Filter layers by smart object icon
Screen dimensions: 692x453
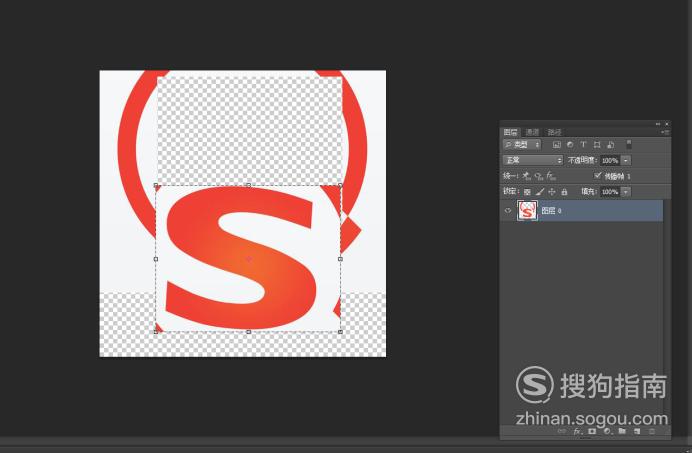click(611, 144)
